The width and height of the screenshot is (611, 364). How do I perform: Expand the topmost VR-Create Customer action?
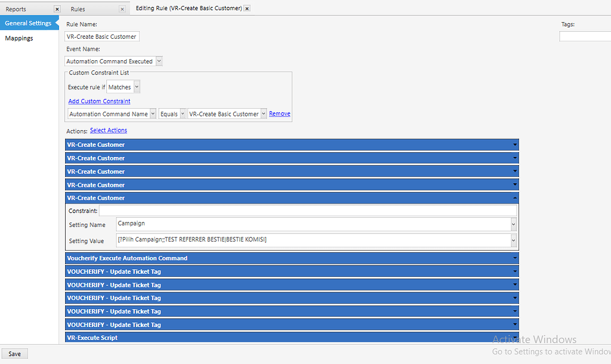(514, 144)
